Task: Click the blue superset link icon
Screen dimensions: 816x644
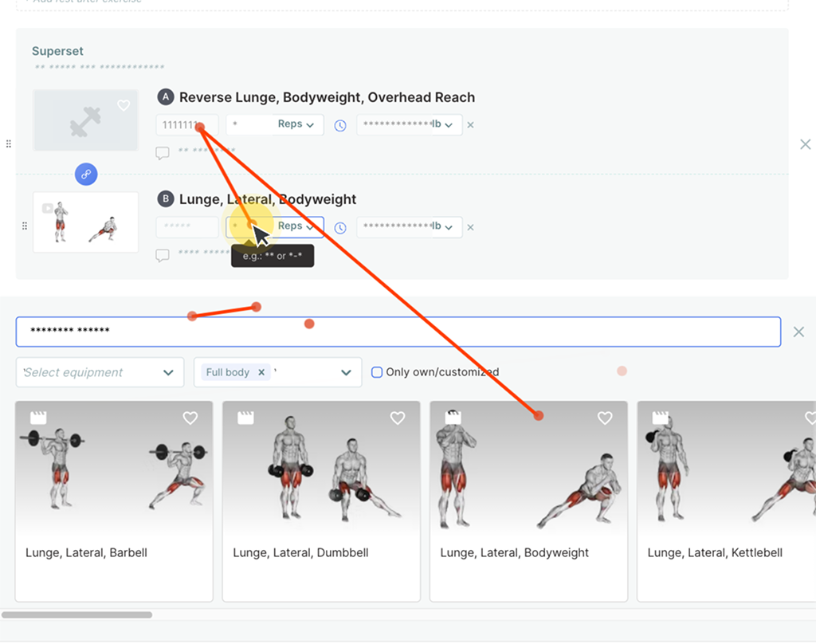Action: pos(86,175)
